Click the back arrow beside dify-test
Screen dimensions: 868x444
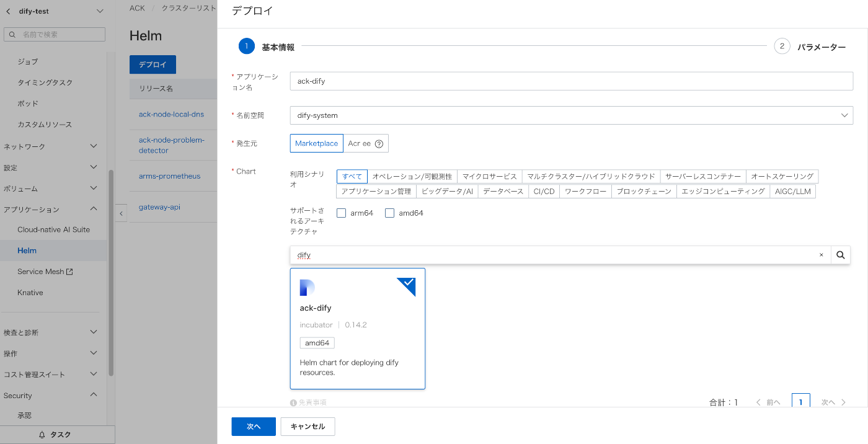[x=8, y=11]
